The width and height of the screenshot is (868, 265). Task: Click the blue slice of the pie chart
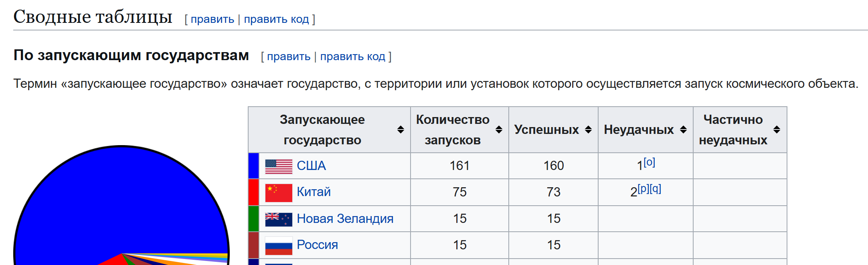pyautogui.click(x=120, y=200)
